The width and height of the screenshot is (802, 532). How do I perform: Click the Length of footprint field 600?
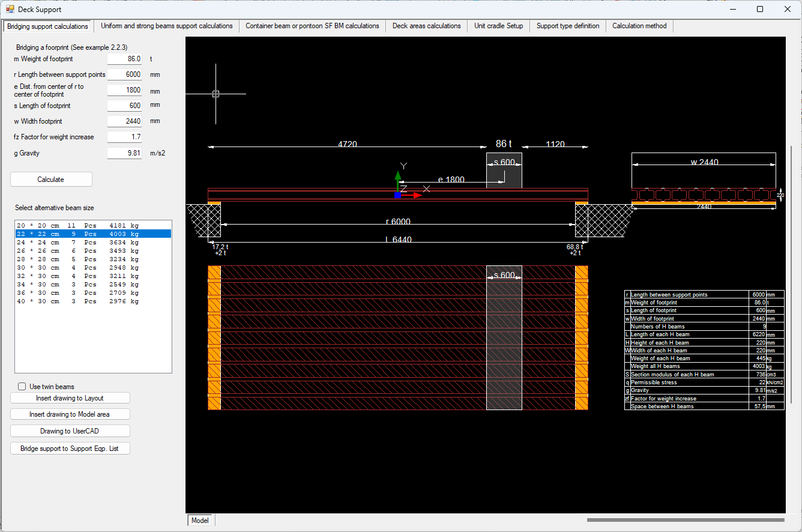point(125,106)
